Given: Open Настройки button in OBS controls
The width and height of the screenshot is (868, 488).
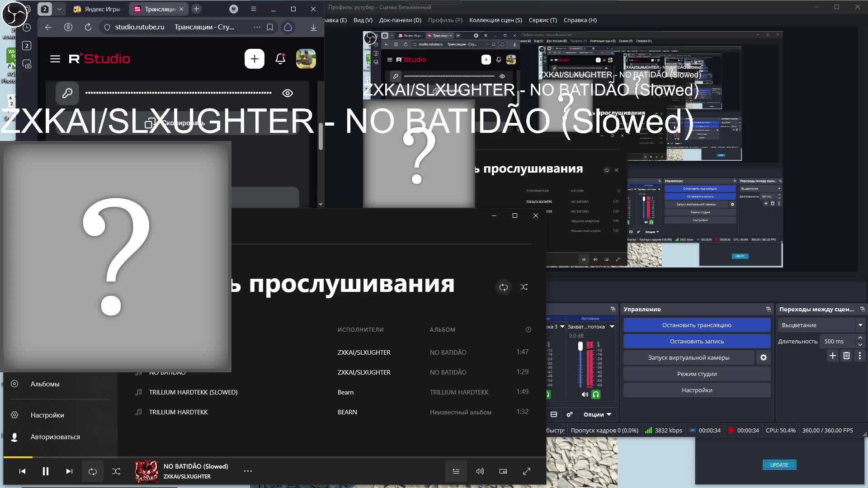Looking at the screenshot, I should [697, 390].
